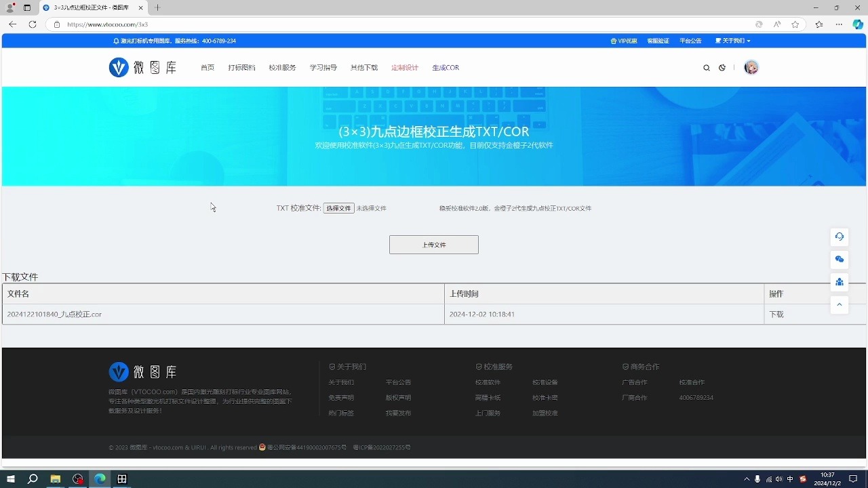Toggle dark mode with the moon icon

click(x=722, y=68)
